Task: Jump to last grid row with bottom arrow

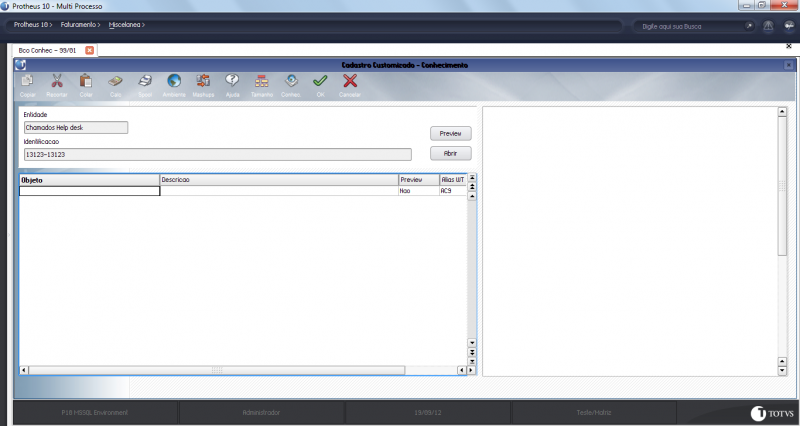Action: coord(472,361)
